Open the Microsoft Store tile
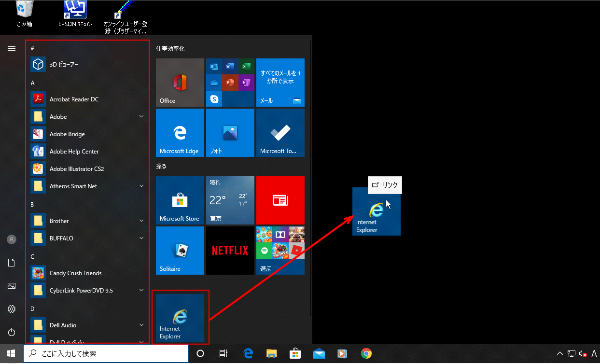This screenshot has height=364, width=600. point(180,200)
